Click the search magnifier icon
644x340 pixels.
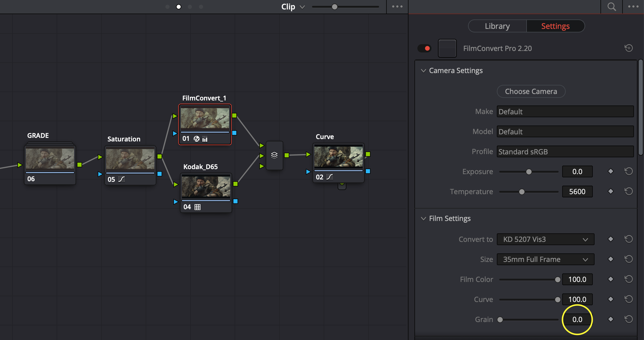[612, 6]
